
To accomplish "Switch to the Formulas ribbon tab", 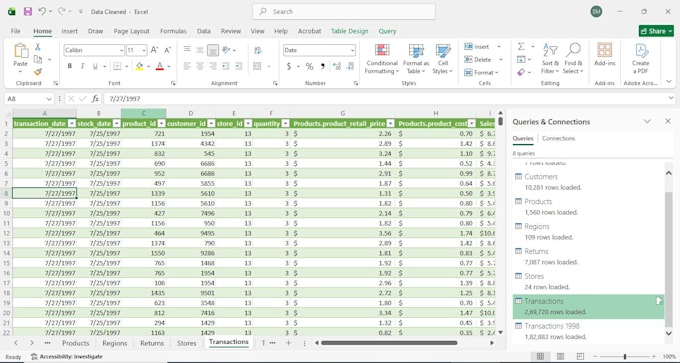I will pos(173,31).
